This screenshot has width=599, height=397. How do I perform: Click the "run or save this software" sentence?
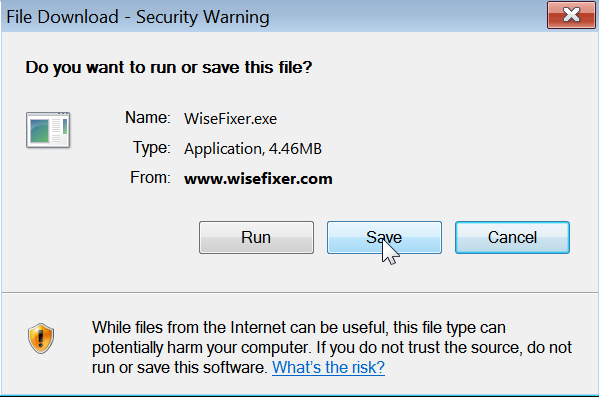click(x=179, y=368)
